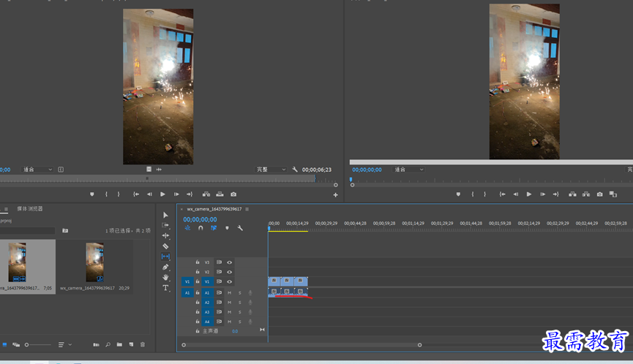Select the Track Select Forward tool
This screenshot has height=364, width=633.
tap(165, 225)
